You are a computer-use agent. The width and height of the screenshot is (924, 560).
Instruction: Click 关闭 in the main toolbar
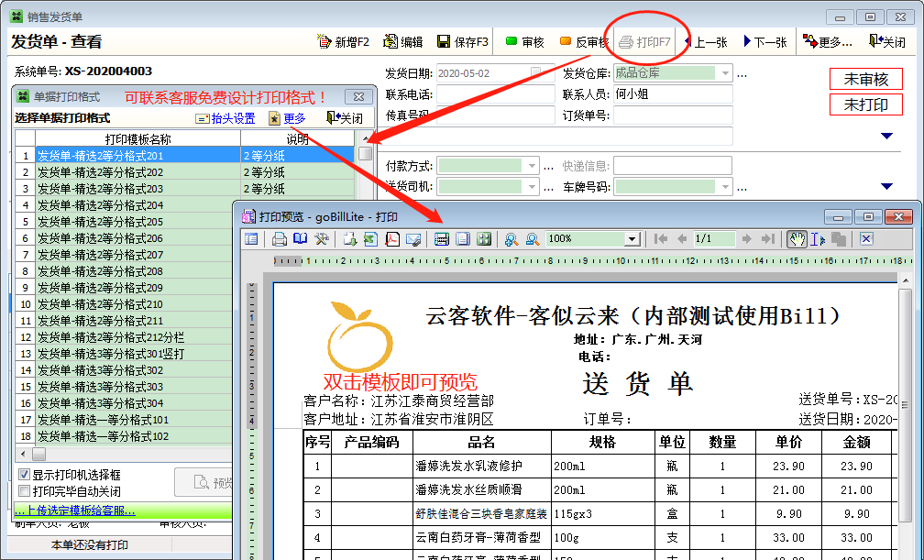pyautogui.click(x=887, y=42)
